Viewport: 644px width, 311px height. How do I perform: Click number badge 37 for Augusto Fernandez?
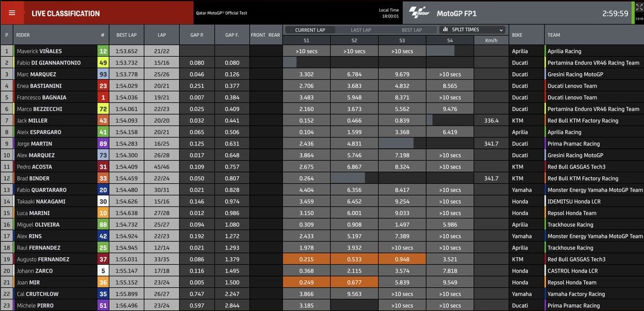point(102,260)
